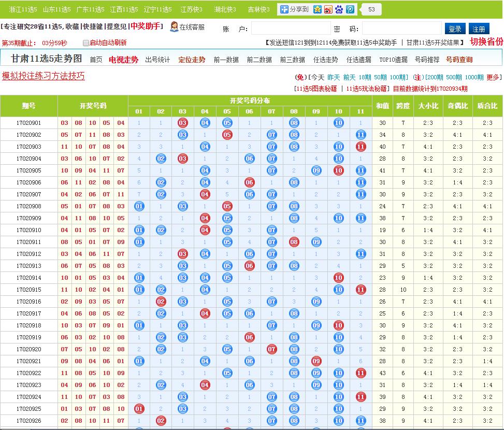Click the 质合比 column header

[x=487, y=106]
